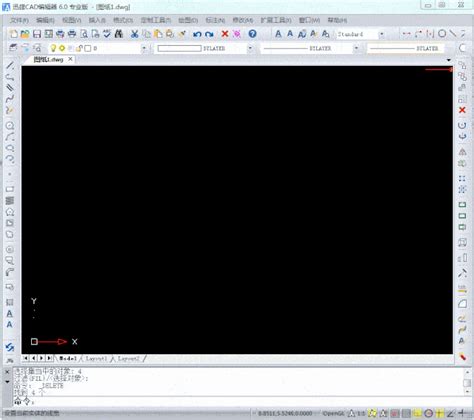The height and width of the screenshot is (420, 474).
Task: Create a new drawing with the New icon
Action: click(14, 34)
